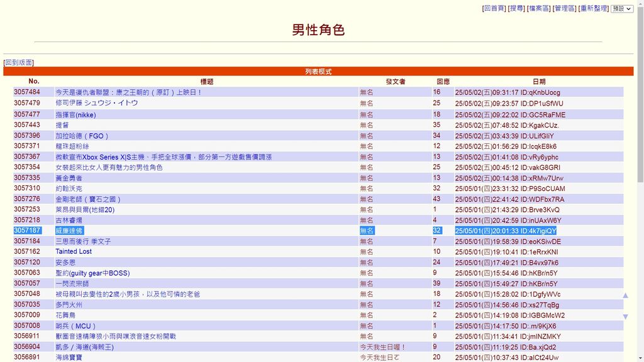Screen dimensions: 644x362
Task: Click the 列表模式 orange header bar
Action: (x=318, y=72)
